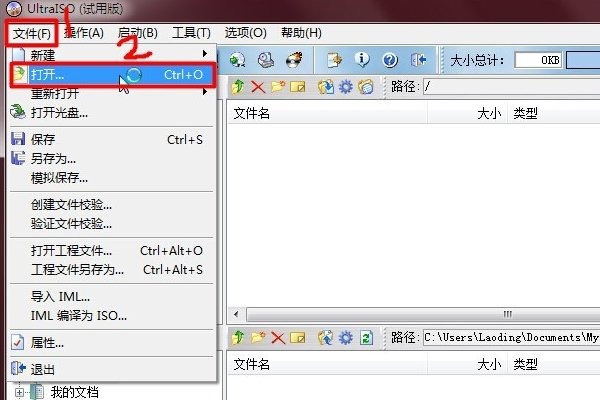The image size is (600, 400).
Task: Click the horizontal scrollbar left arrow
Action: point(236,315)
